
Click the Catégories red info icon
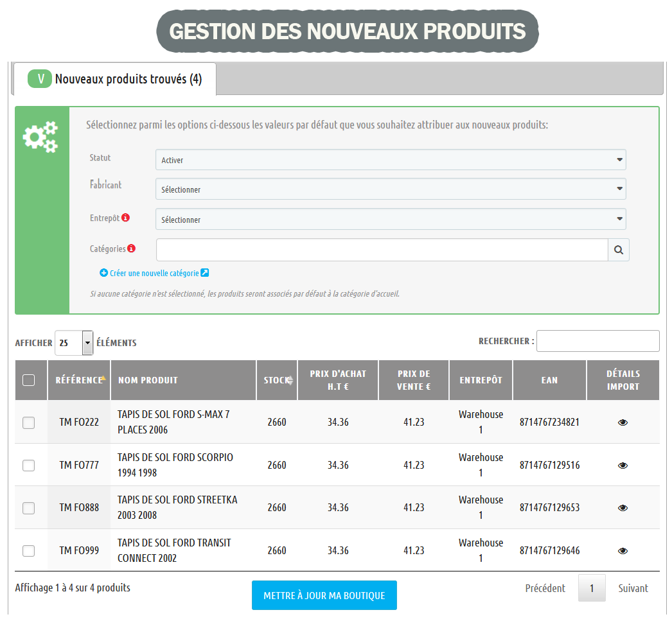(x=131, y=248)
